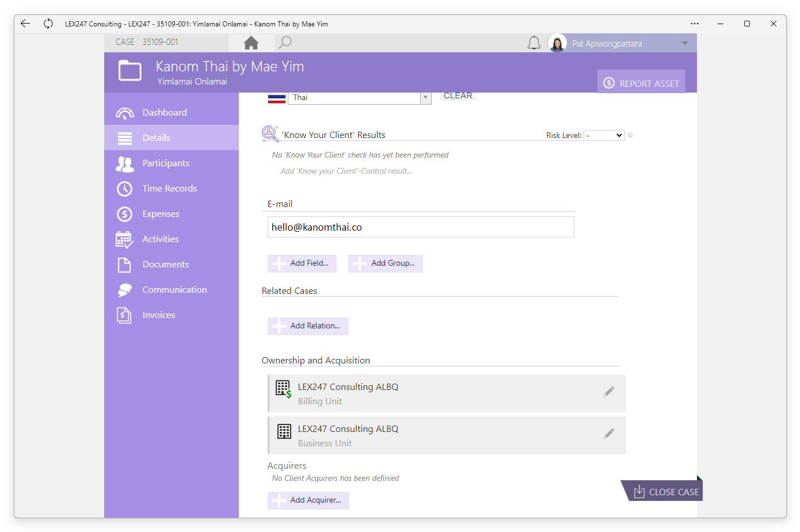Click the case number 35109-001
This screenshot has height=532, width=800.
coord(161,42)
